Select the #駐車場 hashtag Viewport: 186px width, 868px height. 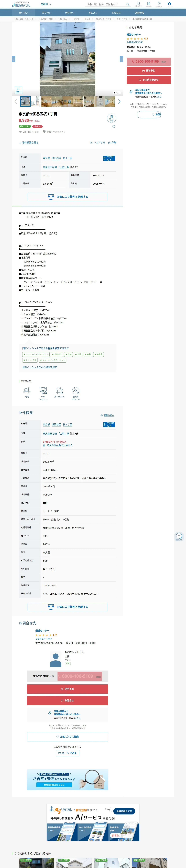coord(98,354)
